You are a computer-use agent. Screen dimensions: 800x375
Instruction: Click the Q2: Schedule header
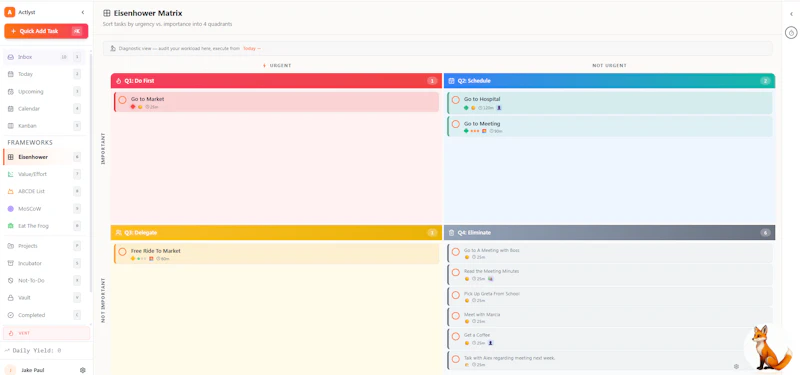(x=609, y=81)
